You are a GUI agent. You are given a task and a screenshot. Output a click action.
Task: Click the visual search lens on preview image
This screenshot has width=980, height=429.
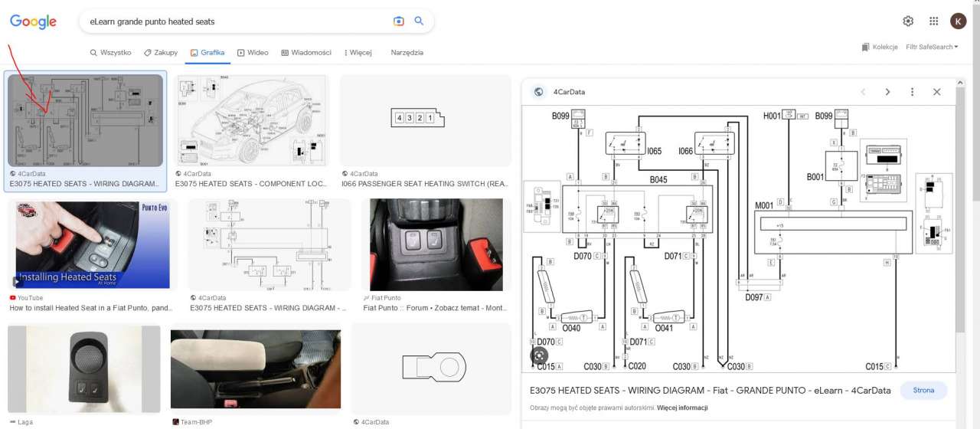pos(540,355)
